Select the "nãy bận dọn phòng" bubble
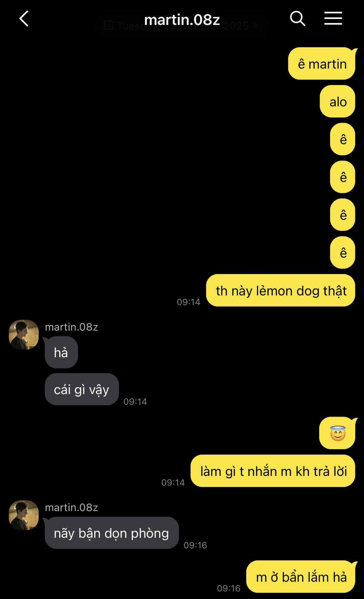The height and width of the screenshot is (599, 364). (x=112, y=533)
